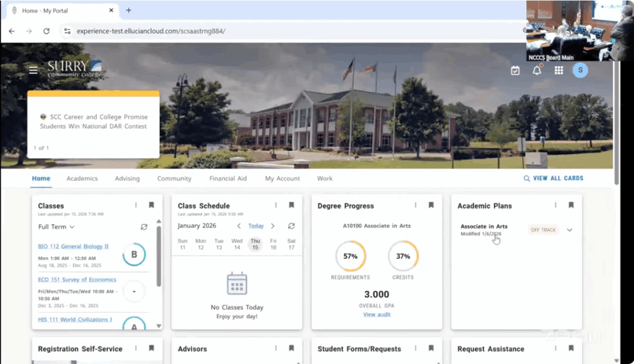Open the View audit link
The width and height of the screenshot is (634, 364).
point(376,314)
